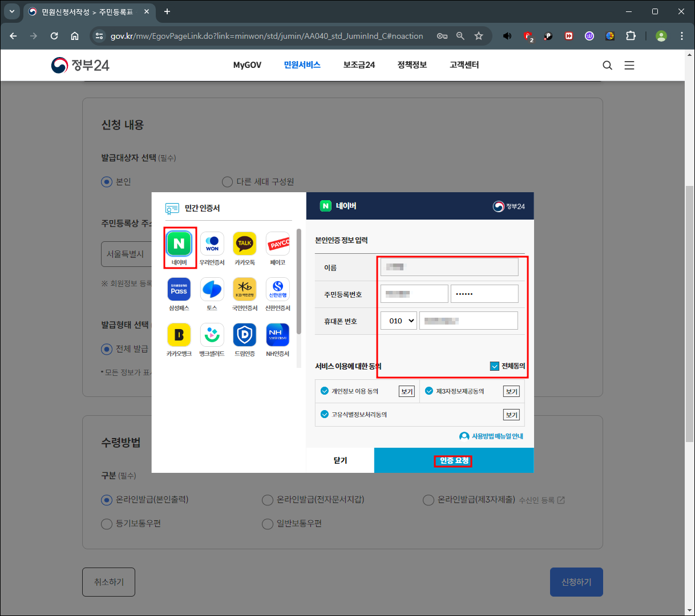Viewport: 695px width, 616px height.
Task: Open the Chrome extensions puzzle icon
Action: click(631, 36)
